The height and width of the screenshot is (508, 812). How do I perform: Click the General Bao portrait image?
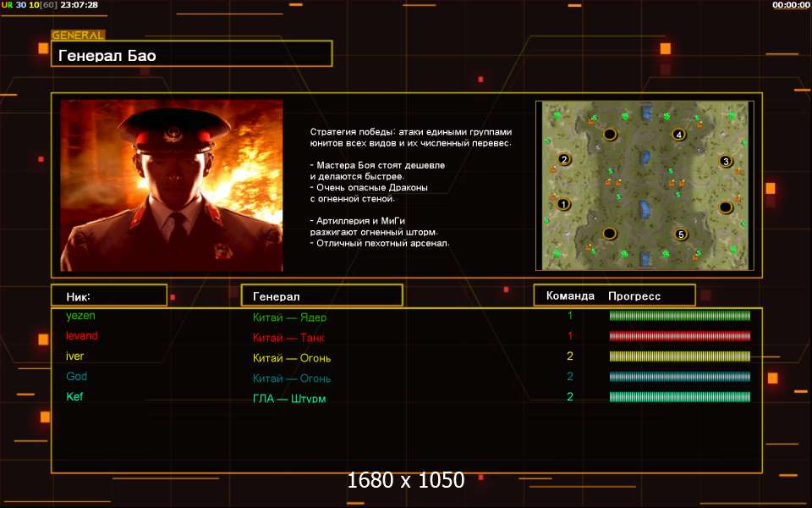click(172, 185)
